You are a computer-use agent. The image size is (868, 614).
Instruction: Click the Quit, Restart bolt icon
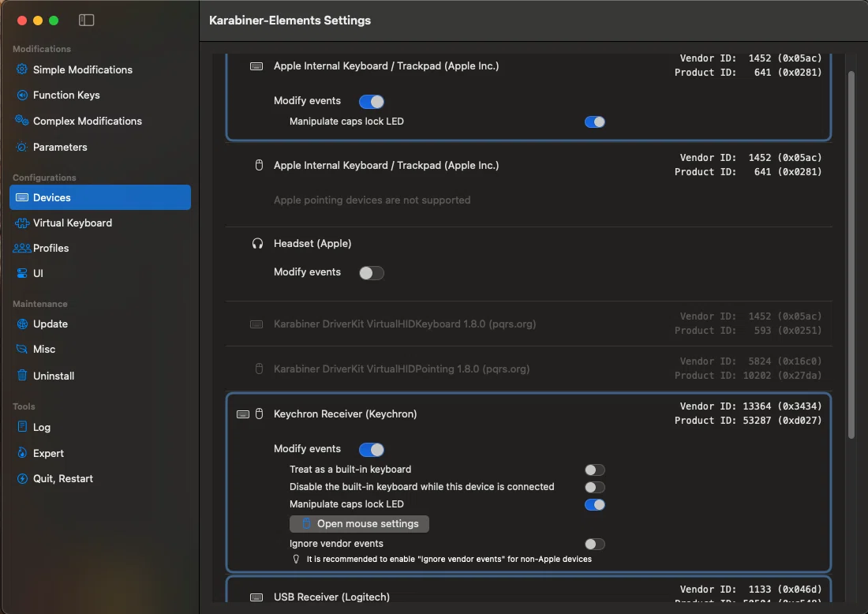tap(21, 478)
